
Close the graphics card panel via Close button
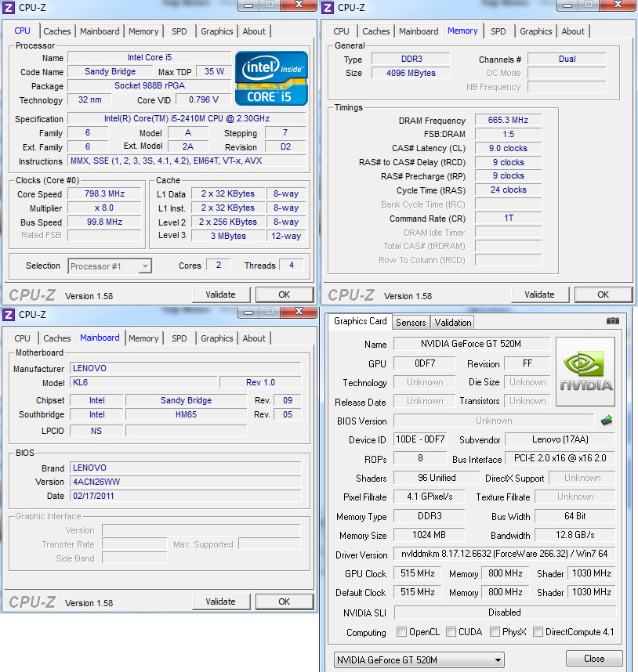click(593, 658)
